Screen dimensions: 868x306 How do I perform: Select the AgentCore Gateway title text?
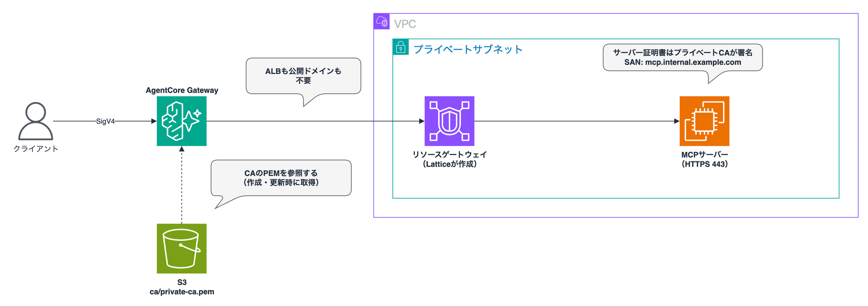point(182,90)
